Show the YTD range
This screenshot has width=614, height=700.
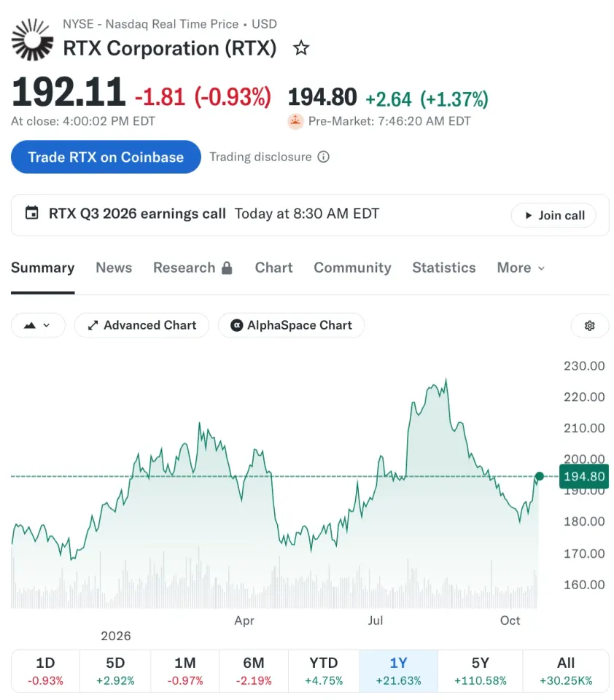coord(324,671)
